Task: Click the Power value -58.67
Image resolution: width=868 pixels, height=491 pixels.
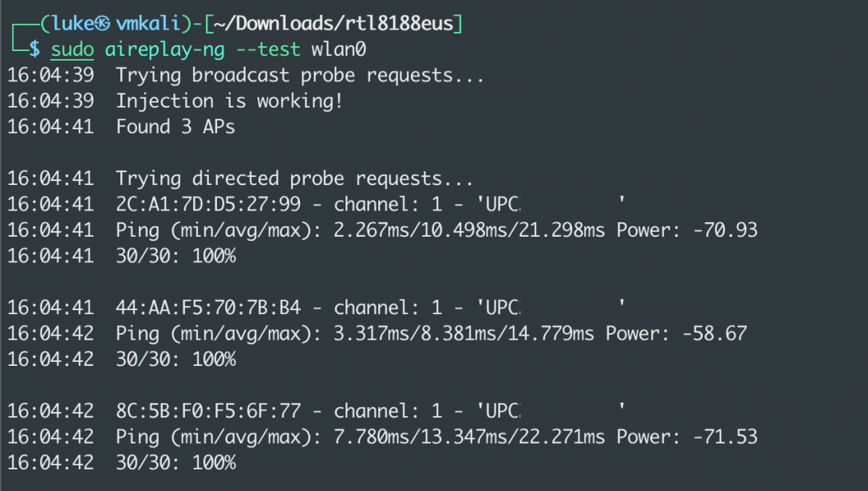Action: pos(714,333)
